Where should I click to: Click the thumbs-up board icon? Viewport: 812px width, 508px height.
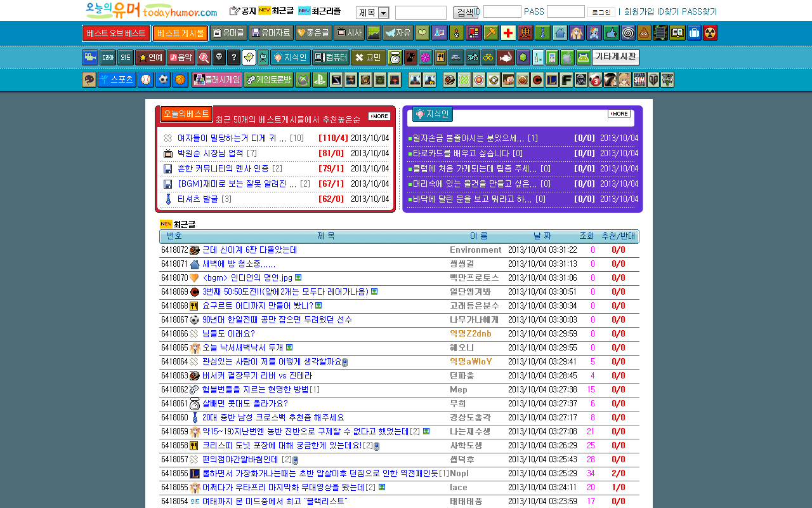point(611,33)
